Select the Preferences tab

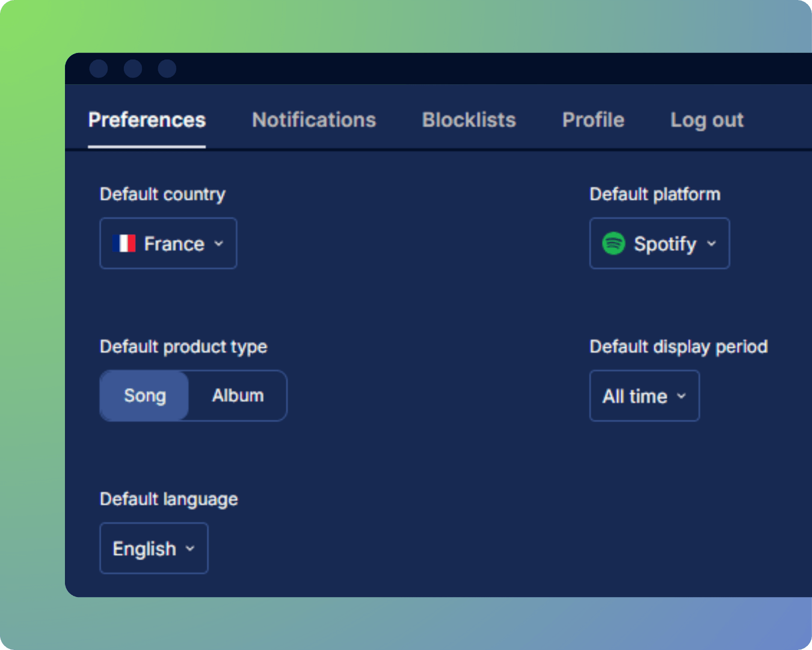click(147, 120)
